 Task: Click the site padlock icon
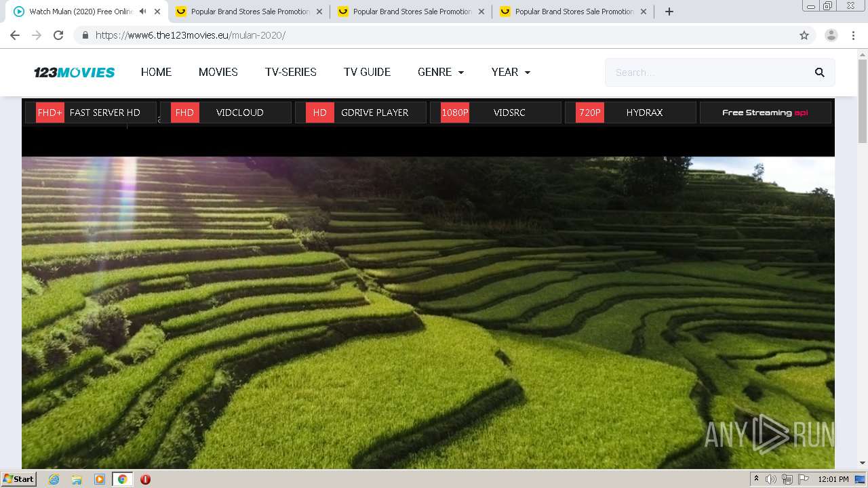tap(85, 35)
